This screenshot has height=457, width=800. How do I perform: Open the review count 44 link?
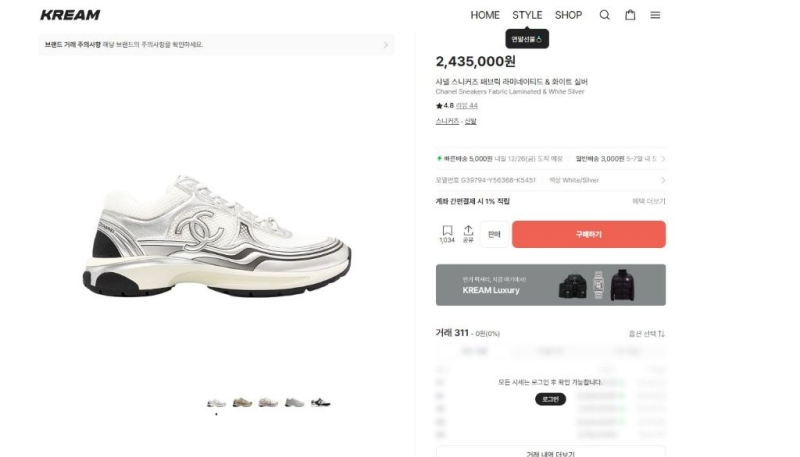[x=468, y=105]
